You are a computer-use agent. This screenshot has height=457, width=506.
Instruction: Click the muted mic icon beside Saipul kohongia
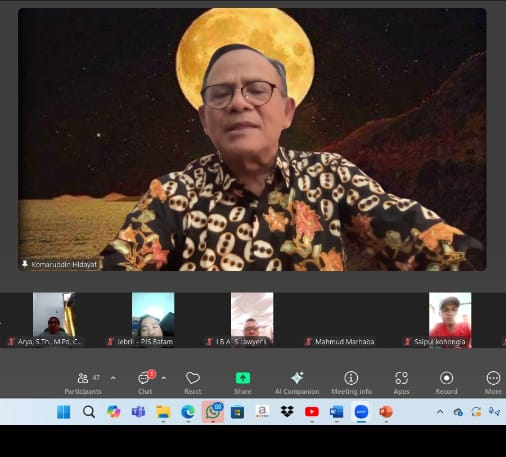tap(407, 342)
